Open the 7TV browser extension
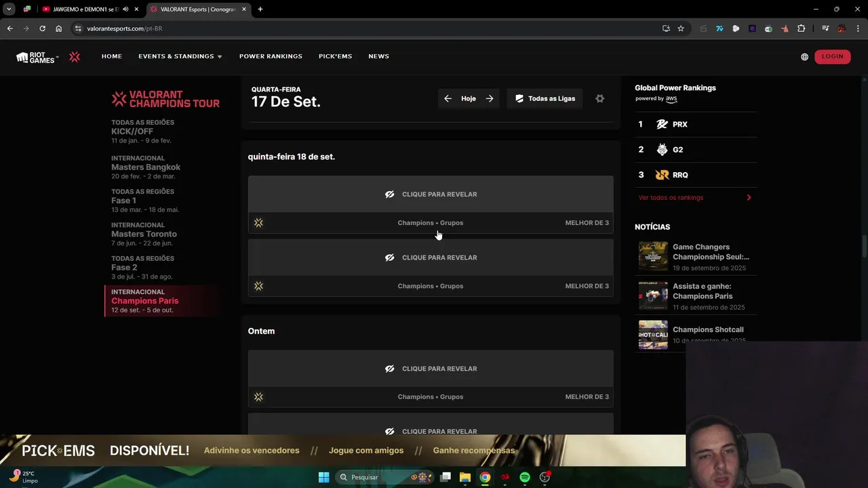This screenshot has width=868, height=488. (719, 28)
